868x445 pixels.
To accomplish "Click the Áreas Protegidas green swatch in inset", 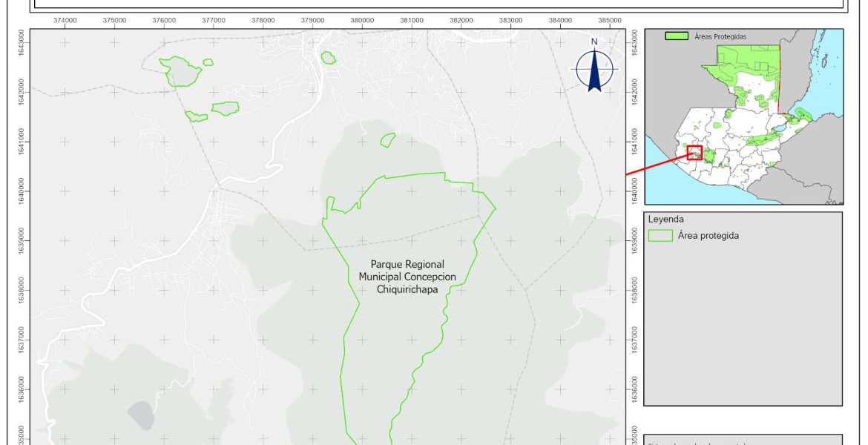I will 676,36.
